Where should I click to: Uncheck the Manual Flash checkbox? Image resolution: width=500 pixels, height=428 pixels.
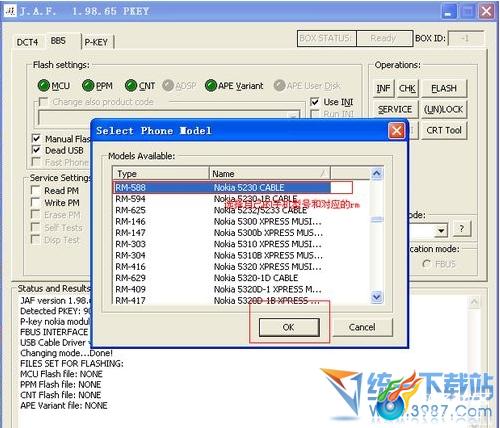[36, 138]
